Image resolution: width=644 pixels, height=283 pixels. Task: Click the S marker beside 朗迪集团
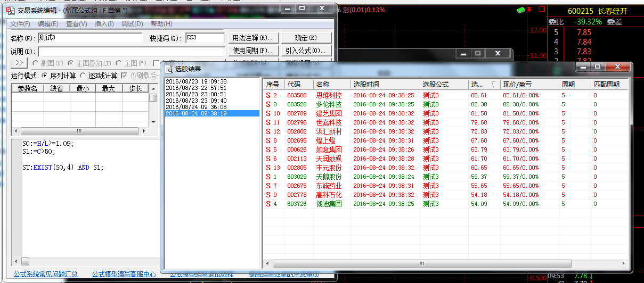tap(268, 204)
